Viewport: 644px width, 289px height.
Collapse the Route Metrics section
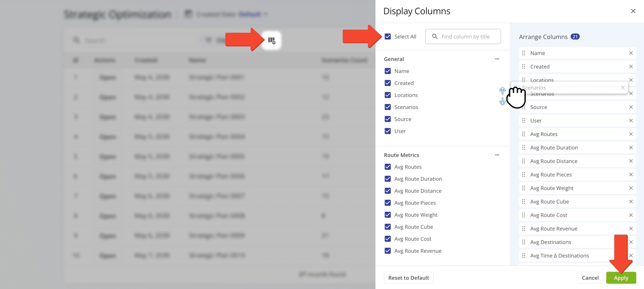497,155
